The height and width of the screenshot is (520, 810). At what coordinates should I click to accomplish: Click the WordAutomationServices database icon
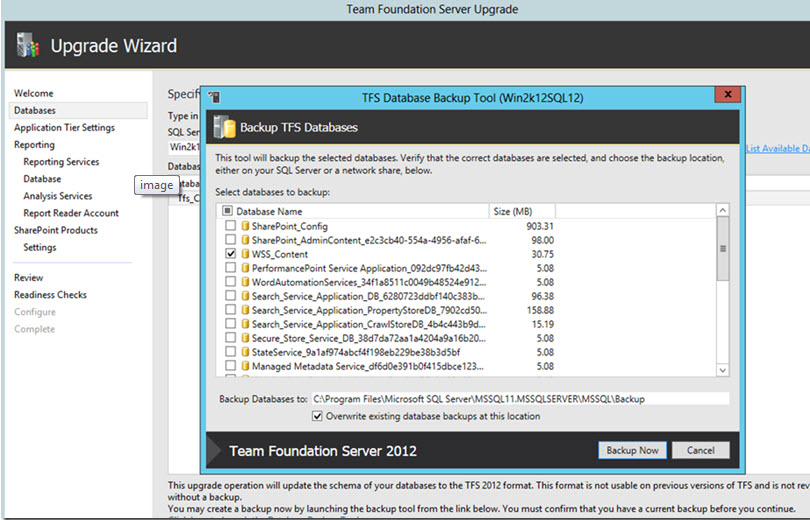245,281
